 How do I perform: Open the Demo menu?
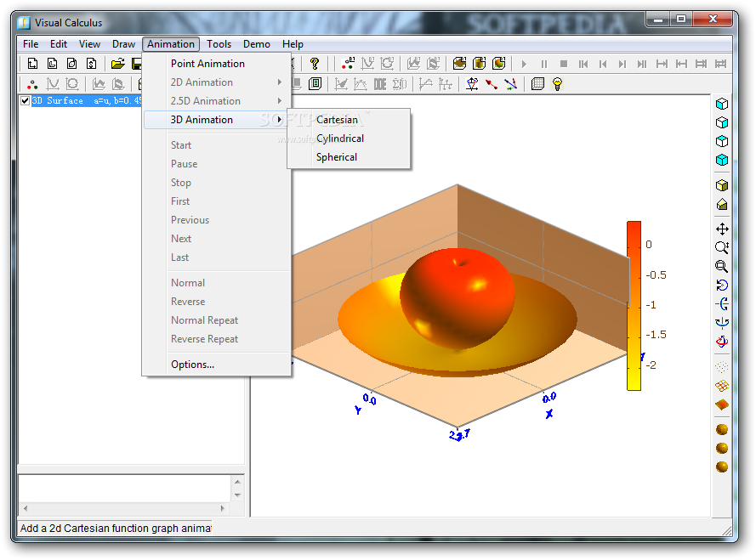point(257,44)
